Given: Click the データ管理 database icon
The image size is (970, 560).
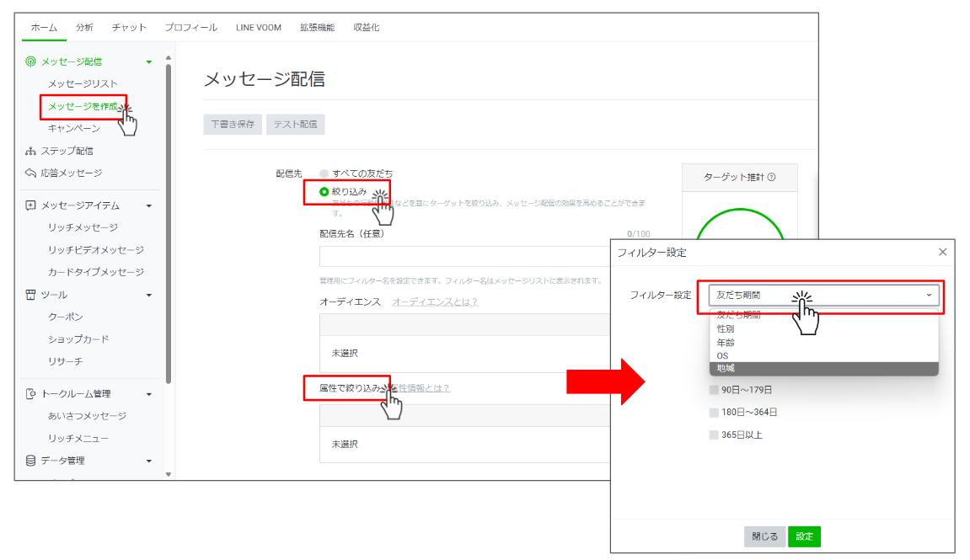Looking at the screenshot, I should [30, 460].
